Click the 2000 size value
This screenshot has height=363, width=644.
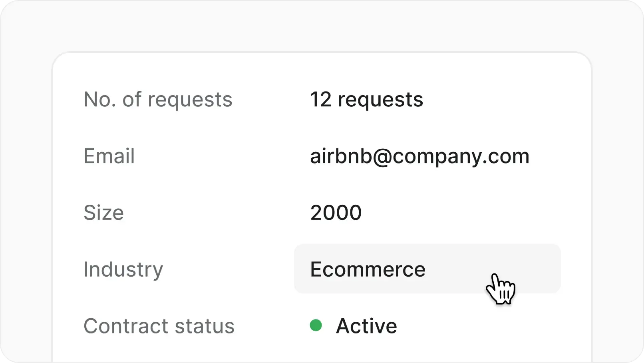click(x=336, y=212)
